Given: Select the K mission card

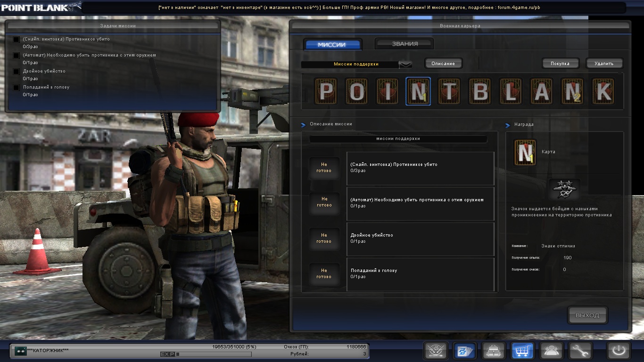Looking at the screenshot, I should coord(603,91).
